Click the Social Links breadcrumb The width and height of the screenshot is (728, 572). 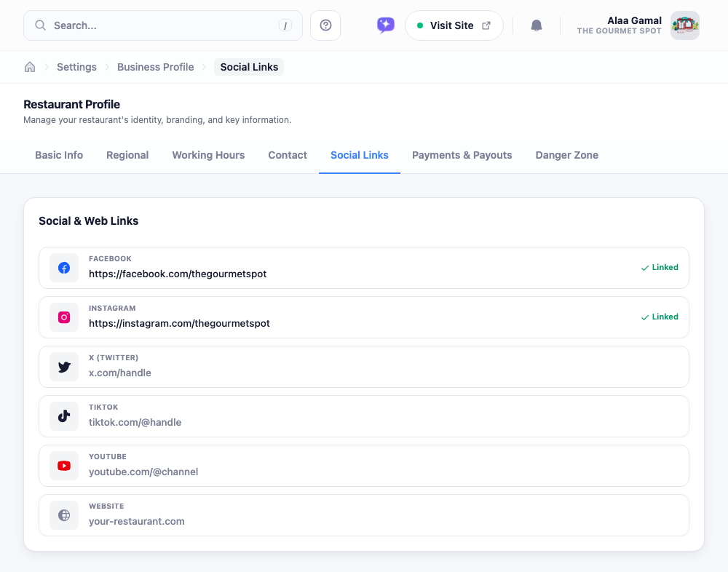[249, 67]
